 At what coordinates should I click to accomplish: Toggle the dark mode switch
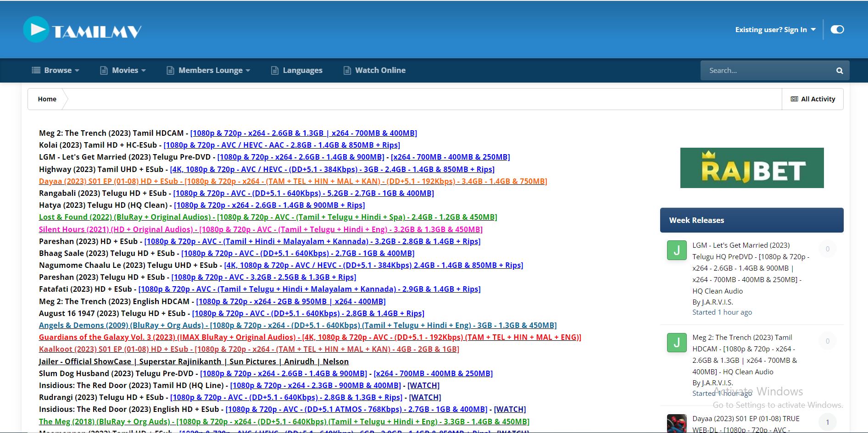pos(838,29)
